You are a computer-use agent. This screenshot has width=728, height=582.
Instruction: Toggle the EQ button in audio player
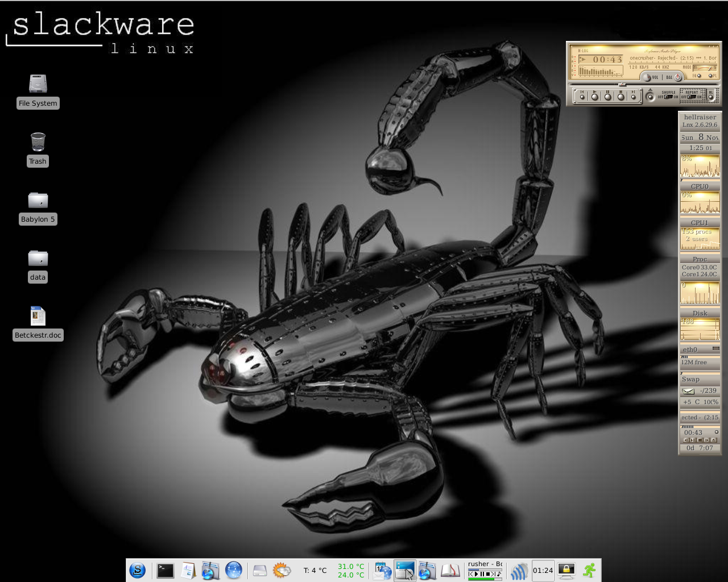pos(699,76)
